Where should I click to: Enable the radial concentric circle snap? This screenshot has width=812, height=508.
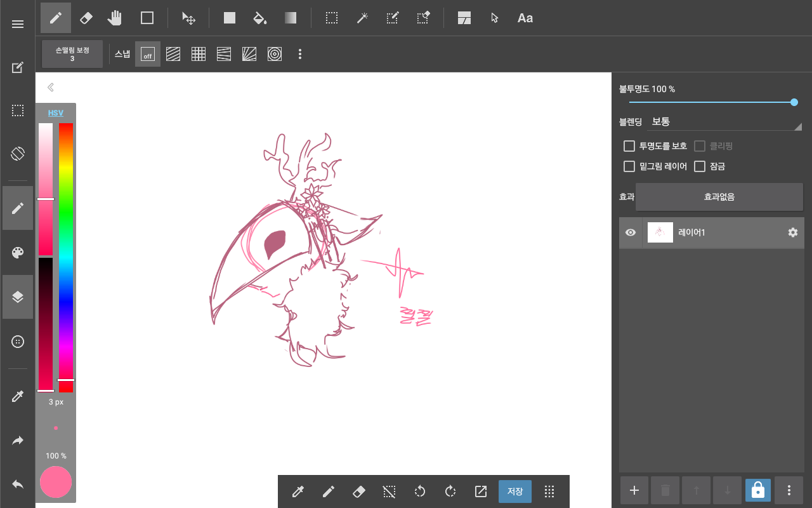coord(275,55)
